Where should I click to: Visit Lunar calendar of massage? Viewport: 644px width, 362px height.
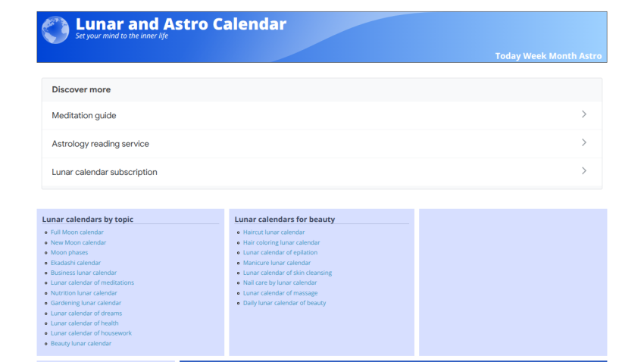[x=280, y=293]
